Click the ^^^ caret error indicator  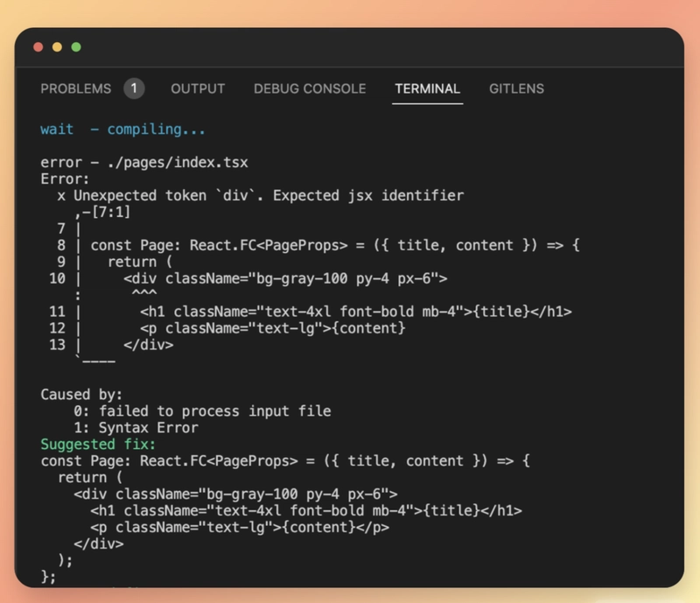click(143, 294)
